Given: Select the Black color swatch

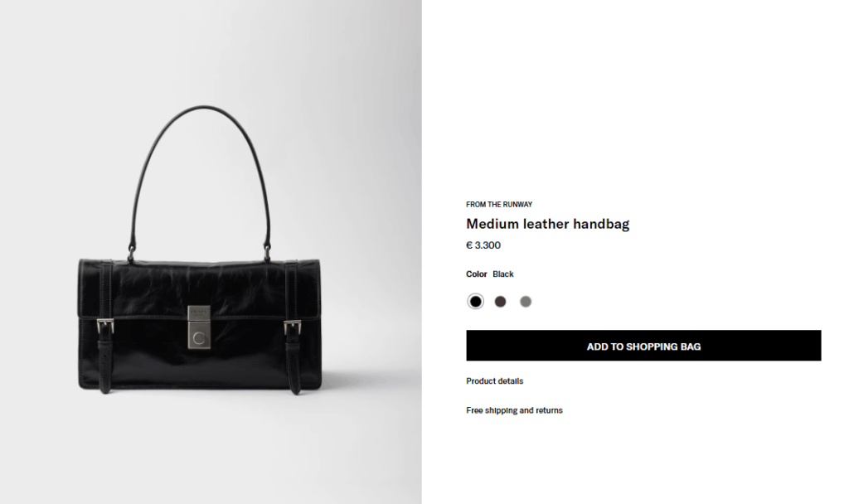Looking at the screenshot, I should point(475,302).
